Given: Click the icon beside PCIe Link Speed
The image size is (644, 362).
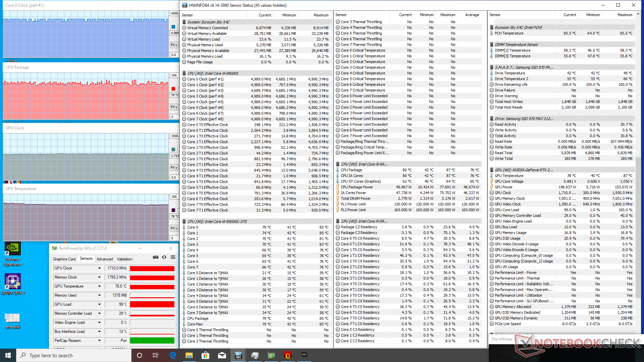Looking at the screenshot, I should [491, 324].
